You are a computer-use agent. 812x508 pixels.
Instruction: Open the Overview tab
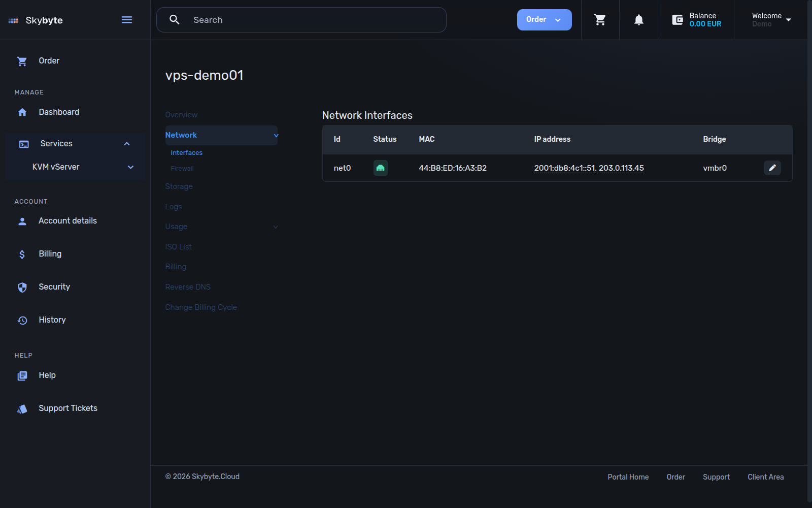point(181,115)
